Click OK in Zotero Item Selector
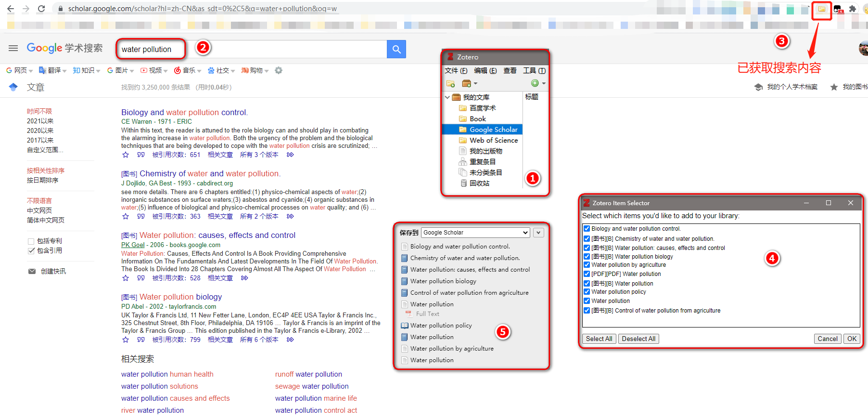The image size is (868, 419). [x=852, y=339]
